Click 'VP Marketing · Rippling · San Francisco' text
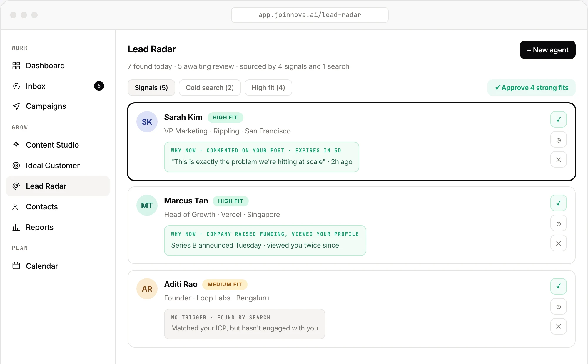Screen dimensions: 588x364 pos(227,131)
